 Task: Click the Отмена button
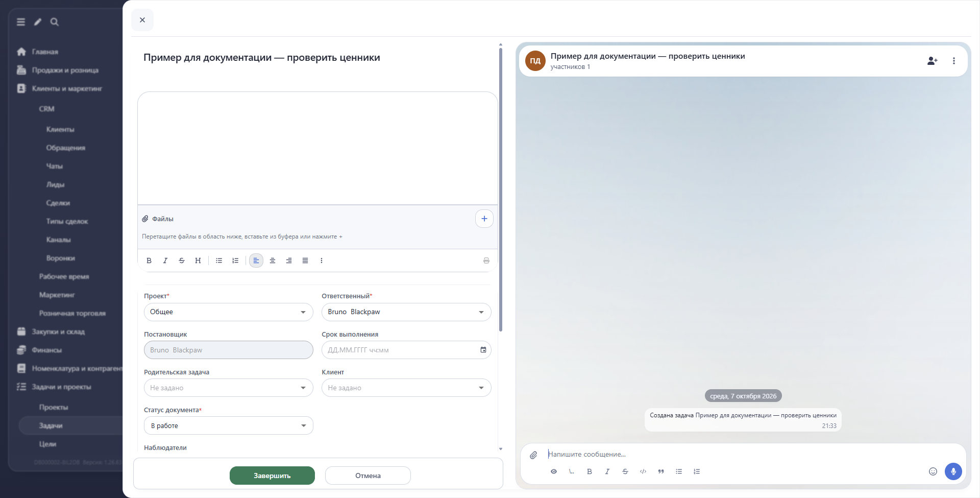click(x=368, y=476)
